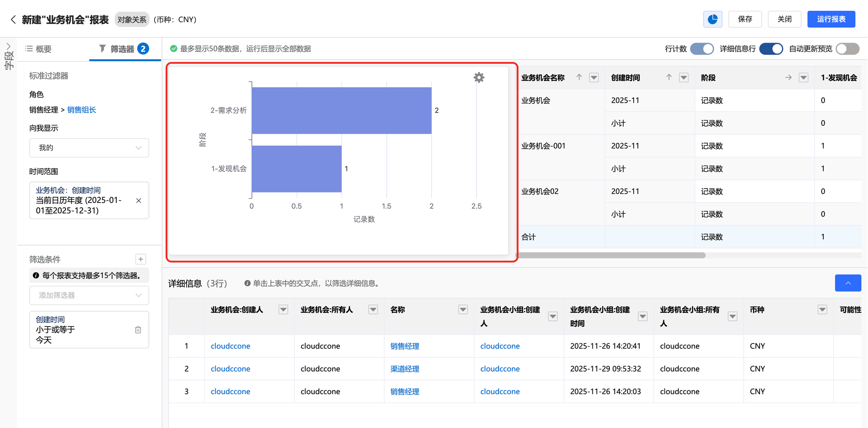Image resolution: width=868 pixels, height=428 pixels.
Task: Open the 向我显示 dropdown showing 我的
Action: [89, 148]
